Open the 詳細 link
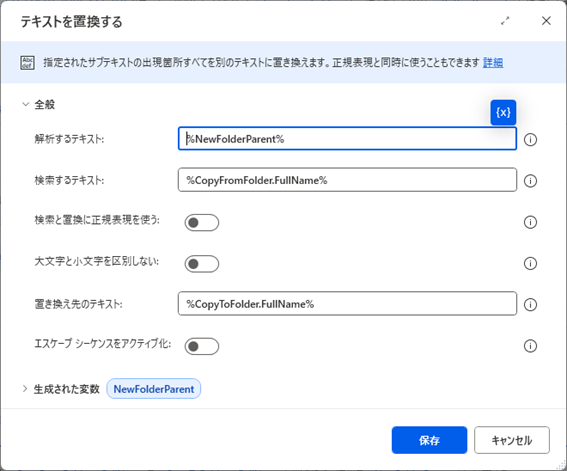 (493, 63)
